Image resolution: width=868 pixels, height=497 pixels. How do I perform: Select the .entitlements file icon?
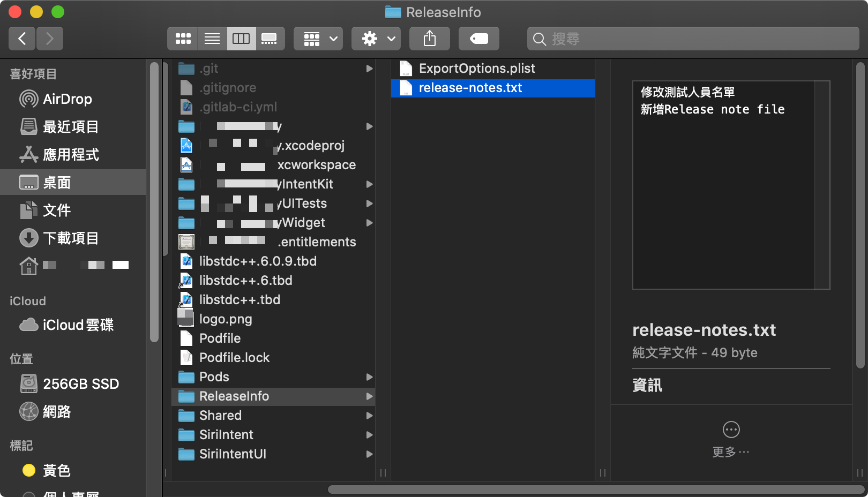point(186,242)
